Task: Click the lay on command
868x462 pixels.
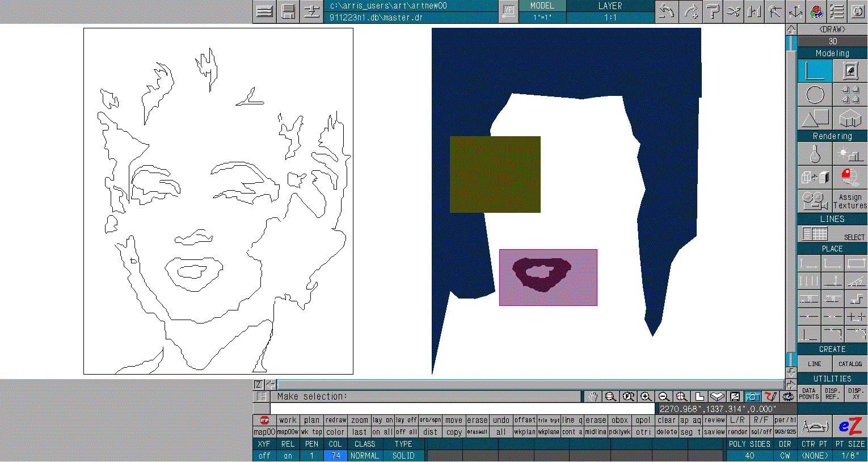Action: click(x=383, y=421)
